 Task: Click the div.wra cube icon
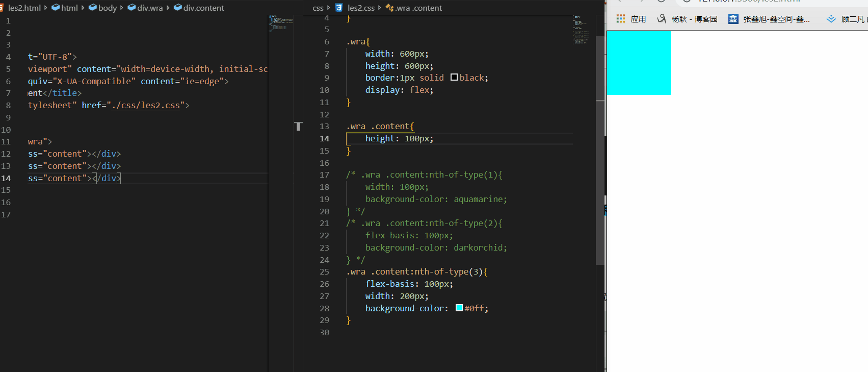click(x=131, y=8)
